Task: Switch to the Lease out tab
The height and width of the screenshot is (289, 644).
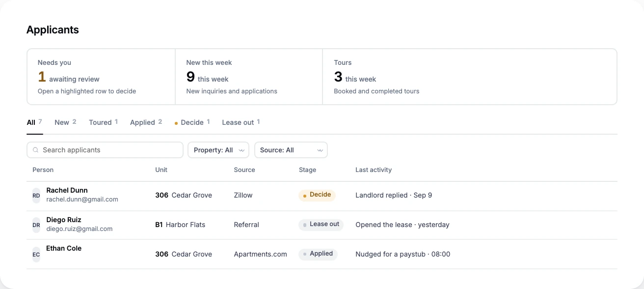Action: point(241,122)
